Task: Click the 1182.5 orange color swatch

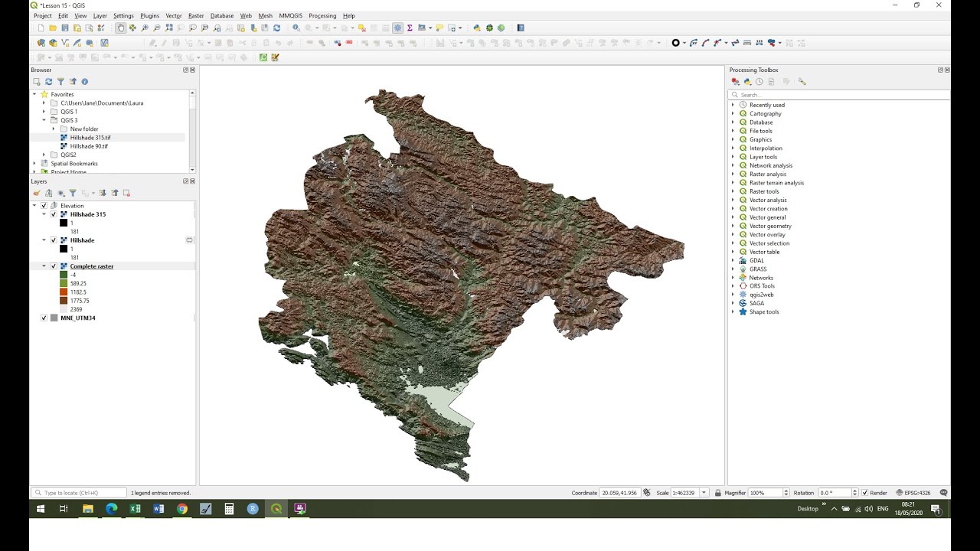Action: tap(64, 292)
